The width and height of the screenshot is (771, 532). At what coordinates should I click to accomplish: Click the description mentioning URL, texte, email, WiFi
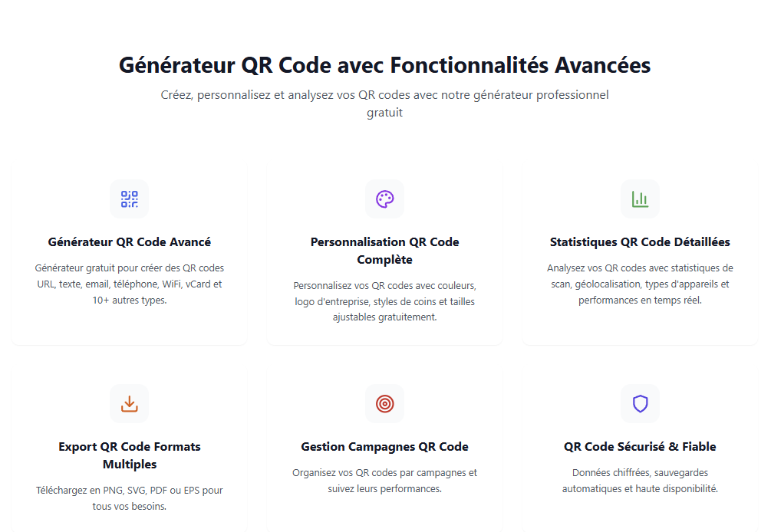coord(129,284)
